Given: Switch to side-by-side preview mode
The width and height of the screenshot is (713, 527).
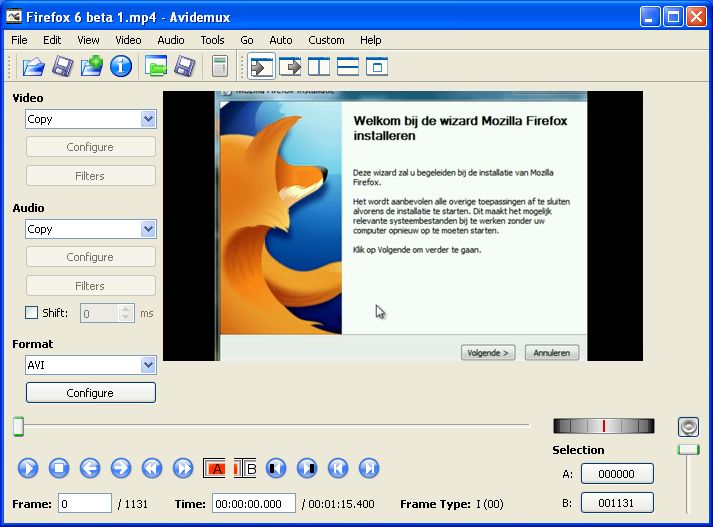Looking at the screenshot, I should click(x=319, y=67).
